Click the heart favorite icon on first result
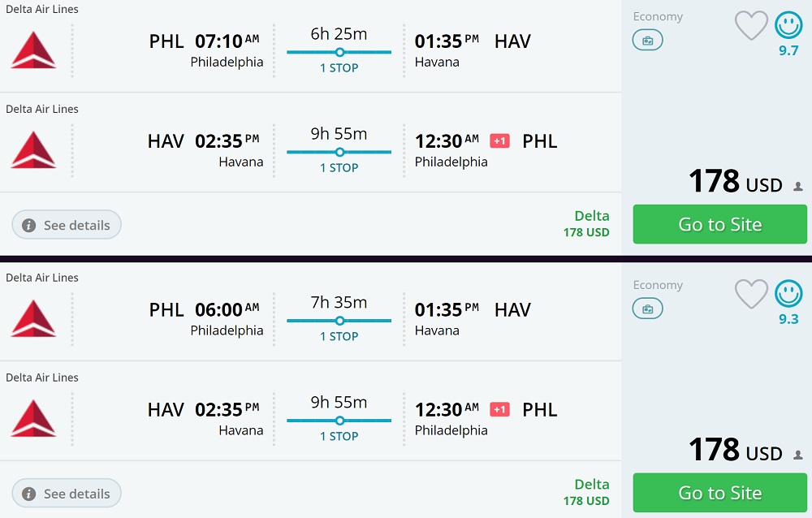Viewport: 812px width, 518px height. [x=751, y=26]
